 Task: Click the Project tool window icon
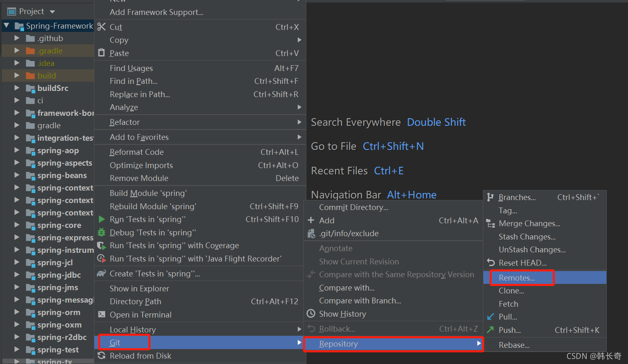(12, 12)
